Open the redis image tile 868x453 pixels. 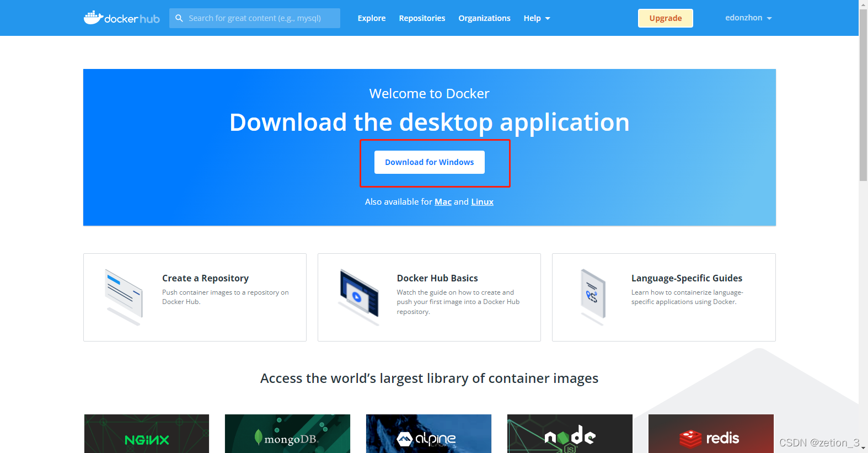tap(711, 434)
